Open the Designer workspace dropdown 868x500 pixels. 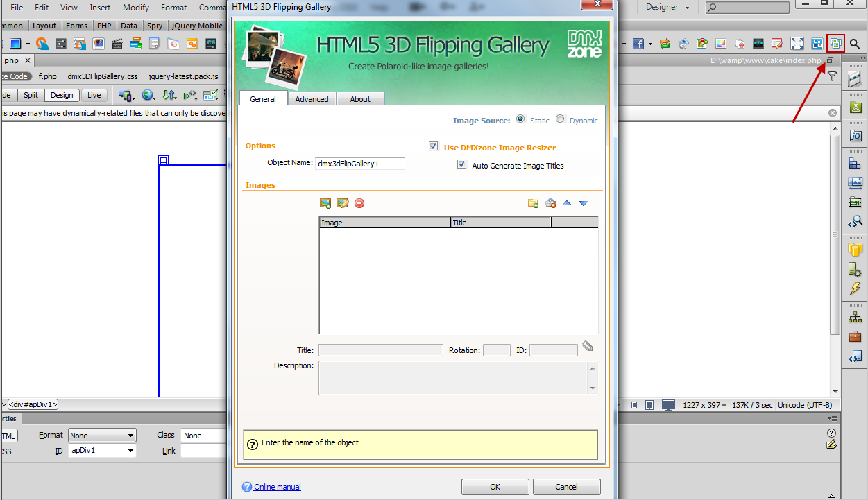pyautogui.click(x=667, y=7)
